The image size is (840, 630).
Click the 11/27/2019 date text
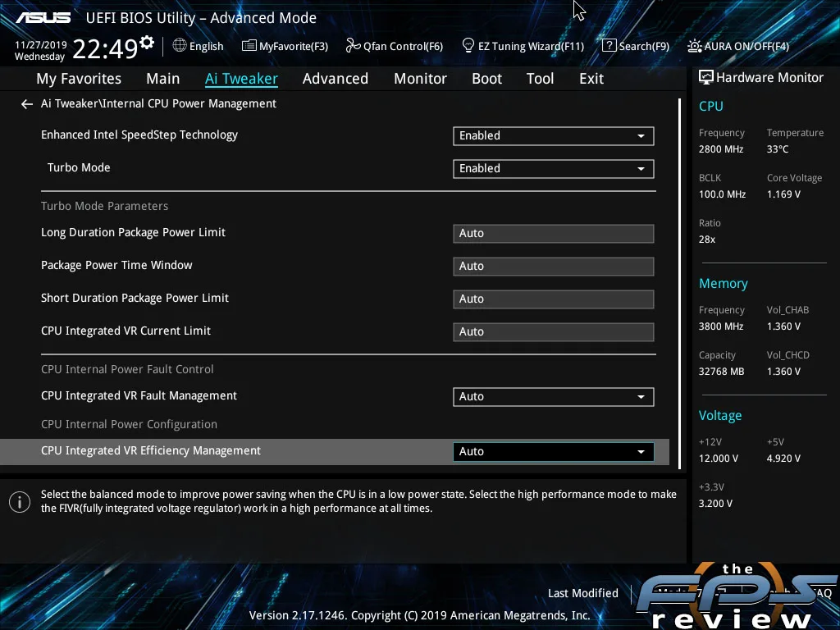point(41,45)
